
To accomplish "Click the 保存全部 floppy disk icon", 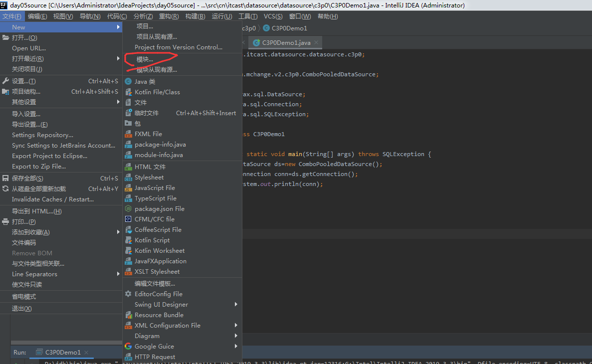I will 5,178.
